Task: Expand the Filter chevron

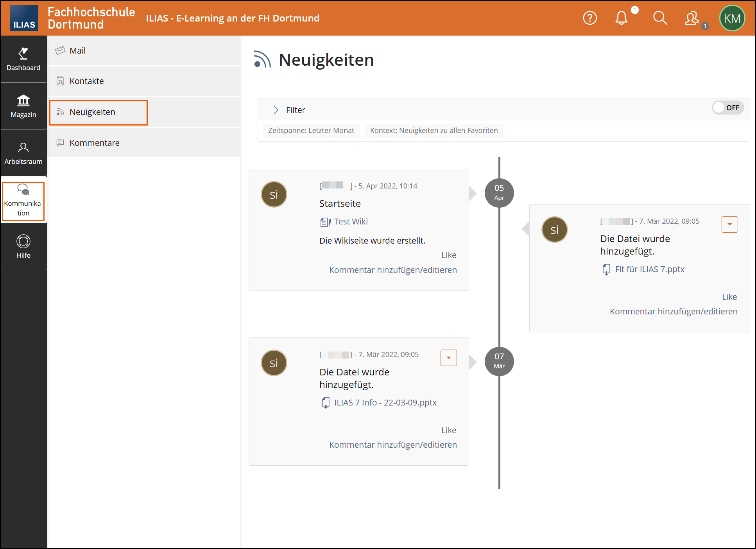Action: tap(276, 110)
